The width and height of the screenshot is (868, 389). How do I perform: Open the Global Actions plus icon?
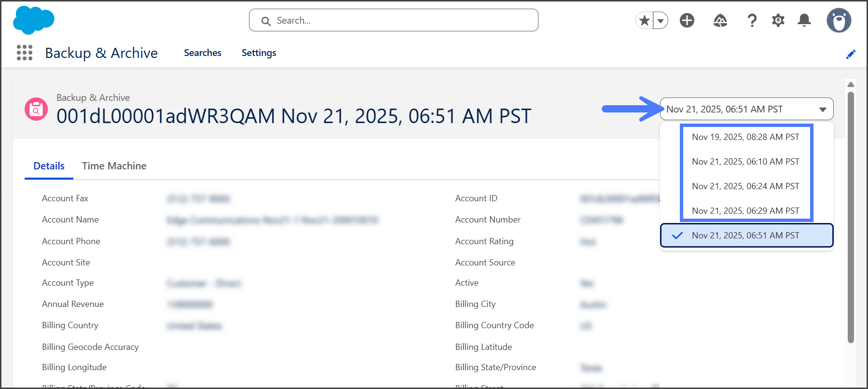pos(687,20)
